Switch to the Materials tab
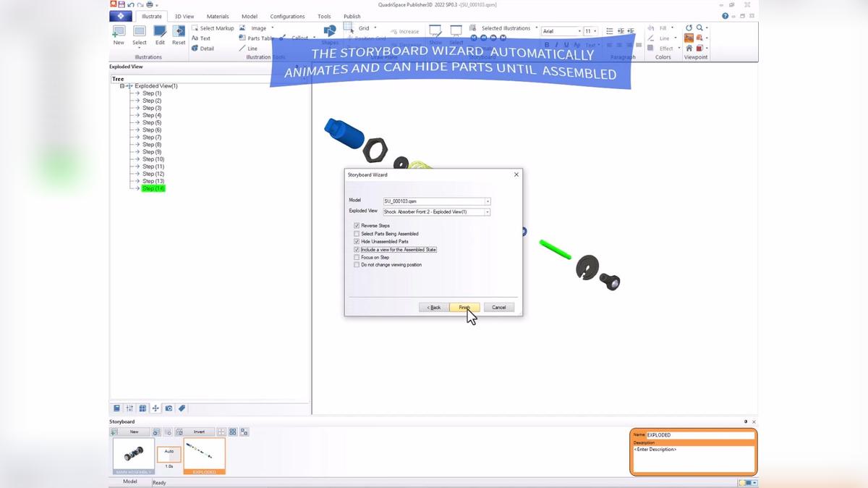Screen dimensions: 868x488 218,16
